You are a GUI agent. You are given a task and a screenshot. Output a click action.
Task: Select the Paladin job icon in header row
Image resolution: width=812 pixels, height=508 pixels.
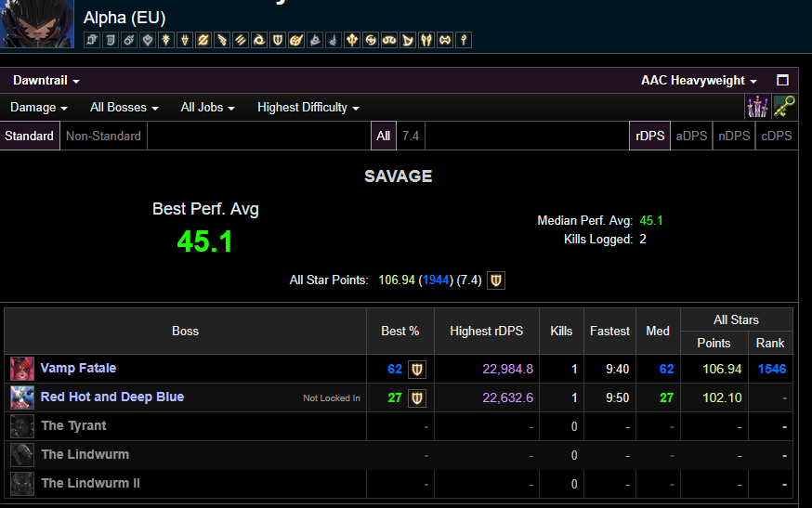pos(278,40)
